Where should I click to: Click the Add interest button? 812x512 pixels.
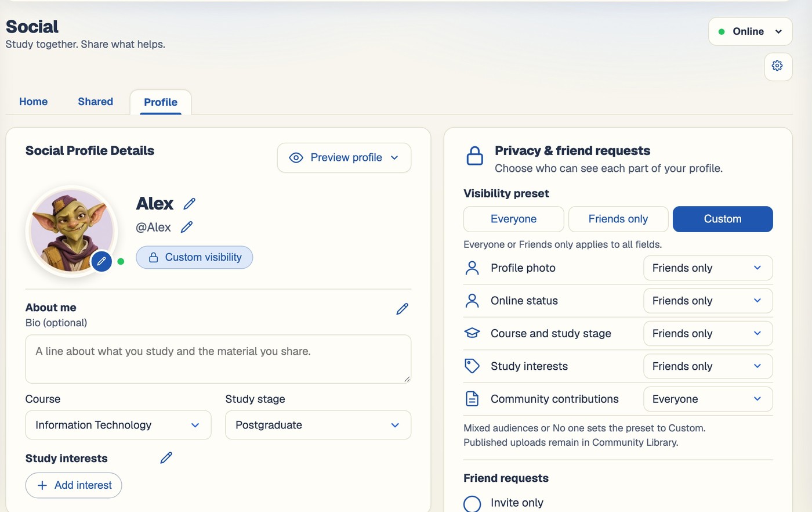(x=74, y=485)
